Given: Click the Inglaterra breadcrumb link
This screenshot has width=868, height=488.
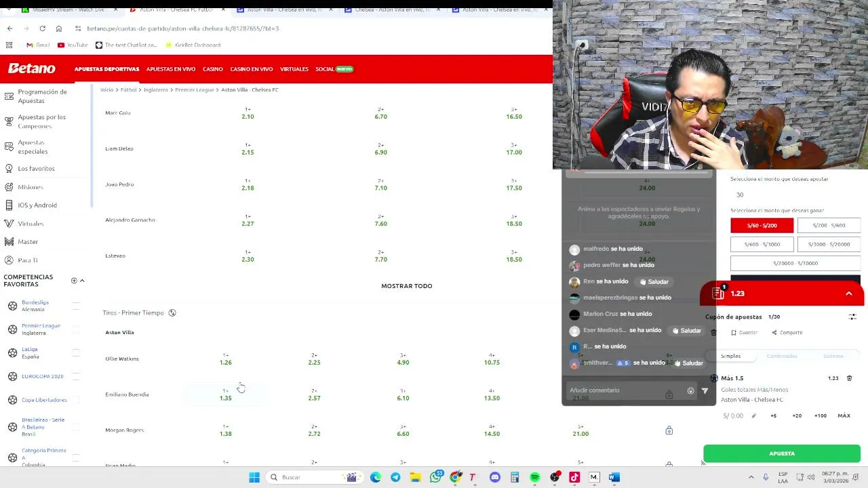Looking at the screenshot, I should click(x=155, y=89).
